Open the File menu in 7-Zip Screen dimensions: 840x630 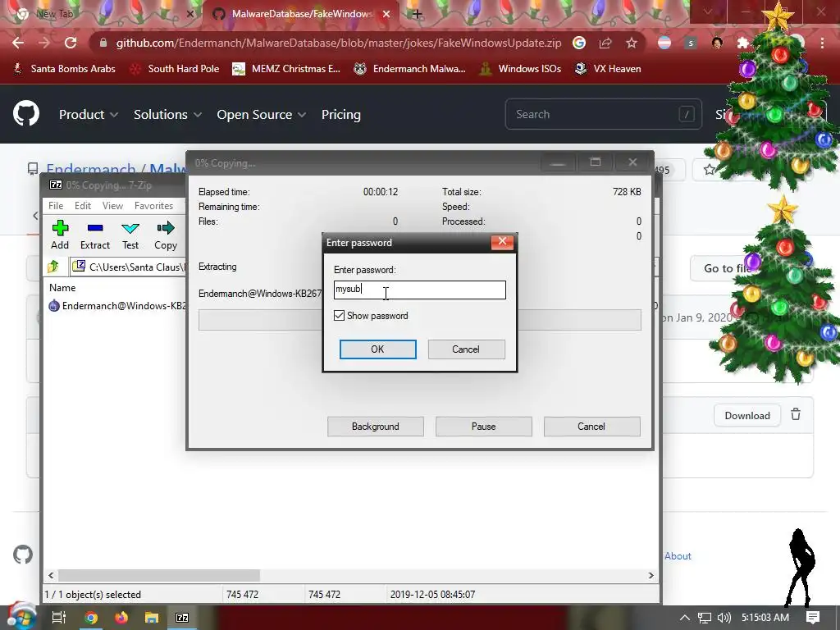[x=56, y=206]
